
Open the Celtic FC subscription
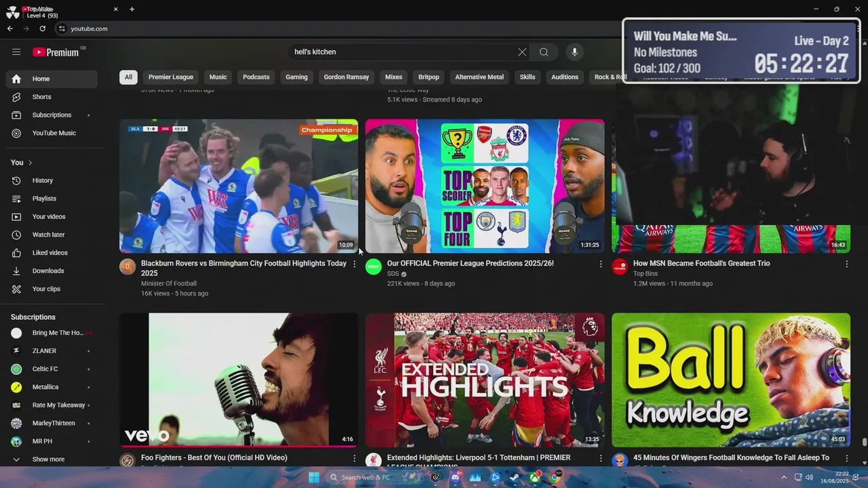pyautogui.click(x=52, y=369)
